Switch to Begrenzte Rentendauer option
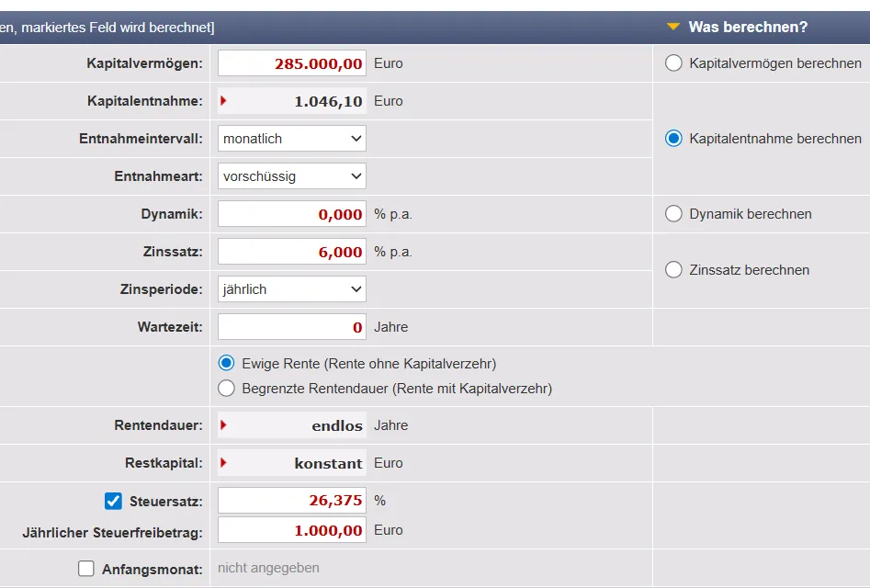Image resolution: width=870 pixels, height=588 pixels. (226, 389)
